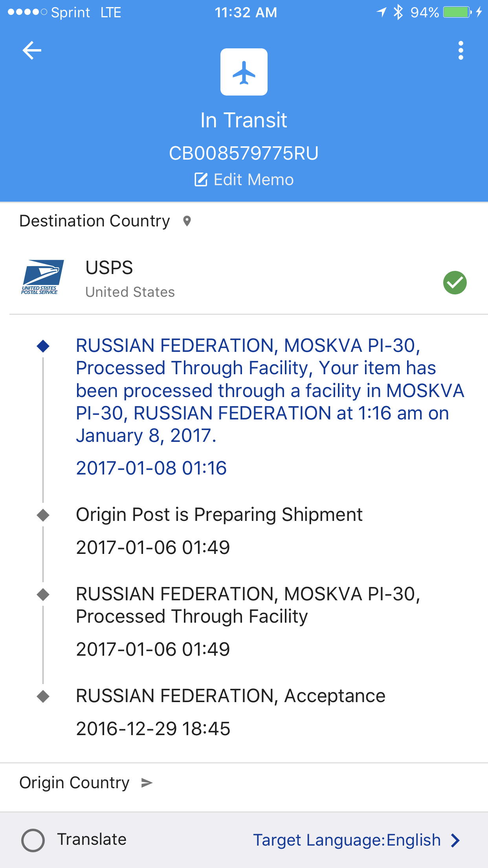Tap the Edit Memo link
488x868 pixels.
(253, 180)
